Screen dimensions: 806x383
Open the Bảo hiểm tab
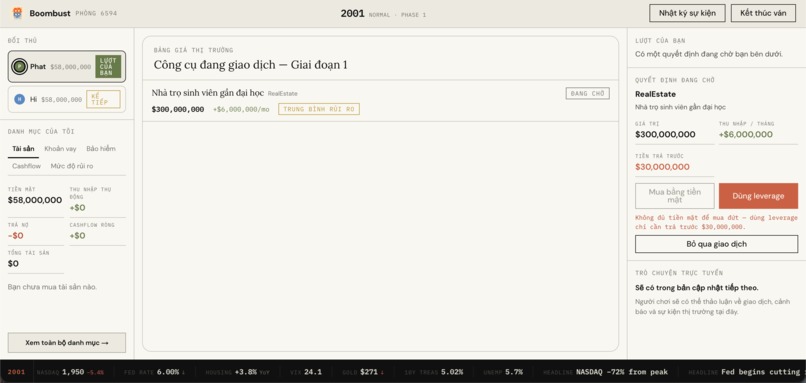pos(101,149)
